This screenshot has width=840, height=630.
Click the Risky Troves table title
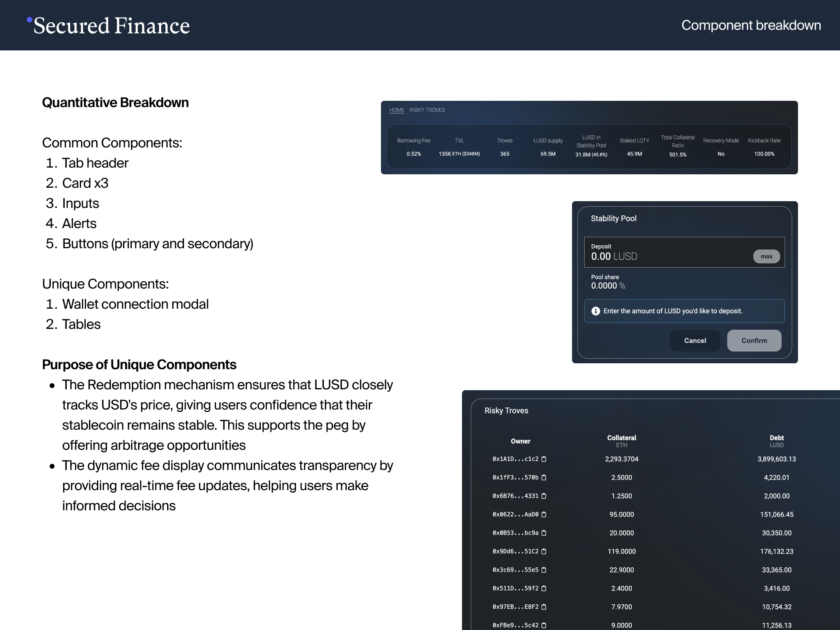[x=507, y=411]
